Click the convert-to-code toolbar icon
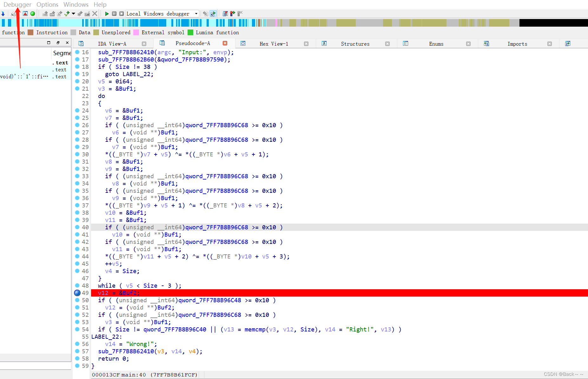Viewport: 588px width, 379px height. pyautogui.click(x=45, y=14)
